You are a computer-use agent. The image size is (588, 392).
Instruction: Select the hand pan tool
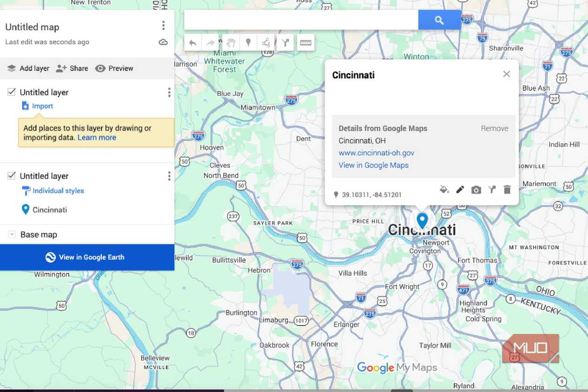coord(231,43)
